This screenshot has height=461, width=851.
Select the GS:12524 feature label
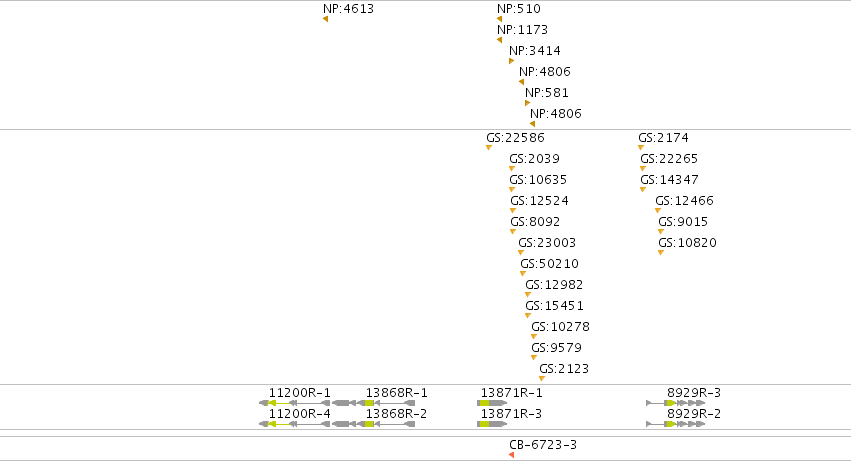pos(539,201)
